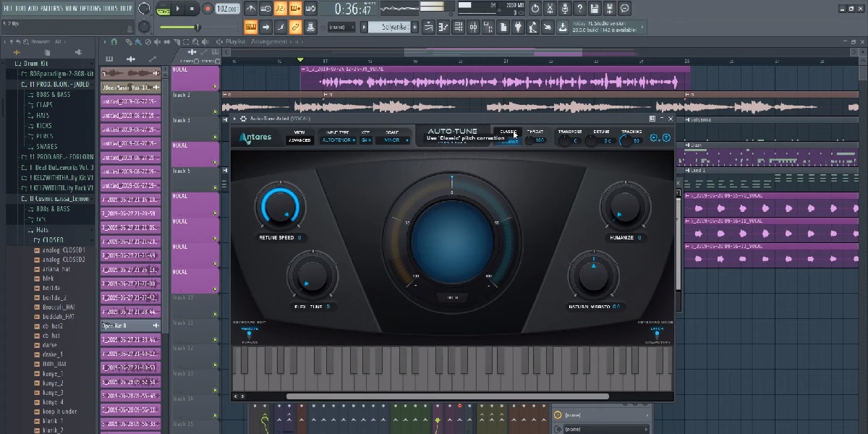Arm the red record button
The width and height of the screenshot is (868, 434).
(x=208, y=9)
